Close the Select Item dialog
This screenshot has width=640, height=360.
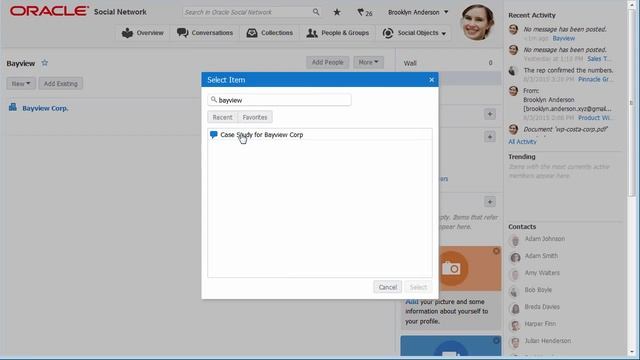(431, 80)
